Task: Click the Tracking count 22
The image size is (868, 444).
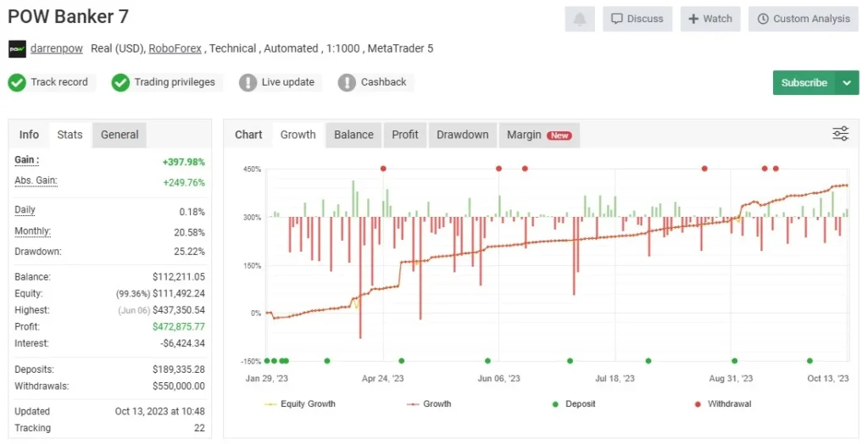Action: [x=199, y=428]
